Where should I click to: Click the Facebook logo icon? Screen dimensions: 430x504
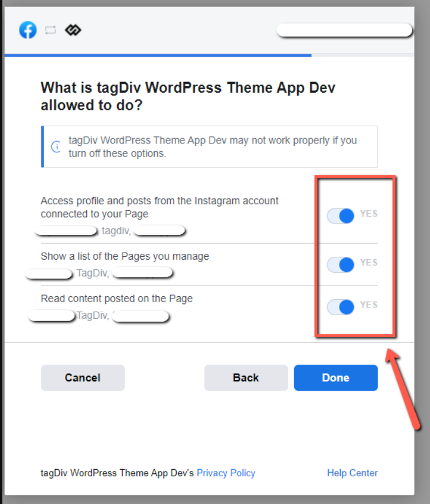[28, 30]
